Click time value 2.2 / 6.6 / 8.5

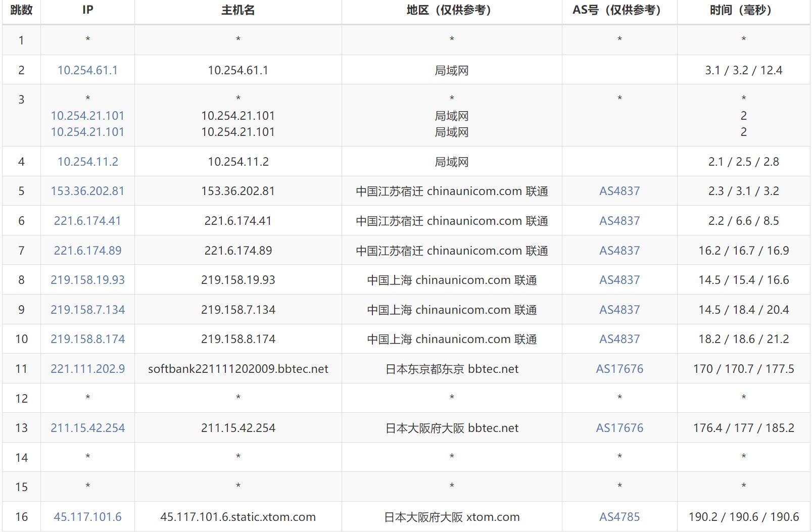[743, 221]
